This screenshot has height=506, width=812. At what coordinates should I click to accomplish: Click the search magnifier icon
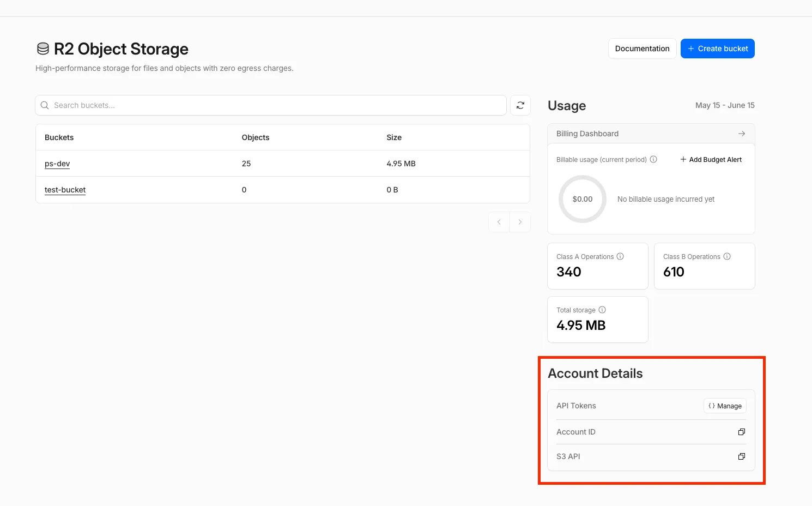tap(45, 105)
